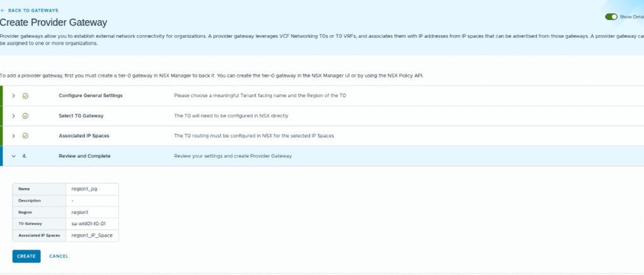Select the Review and Complete step title

point(85,156)
